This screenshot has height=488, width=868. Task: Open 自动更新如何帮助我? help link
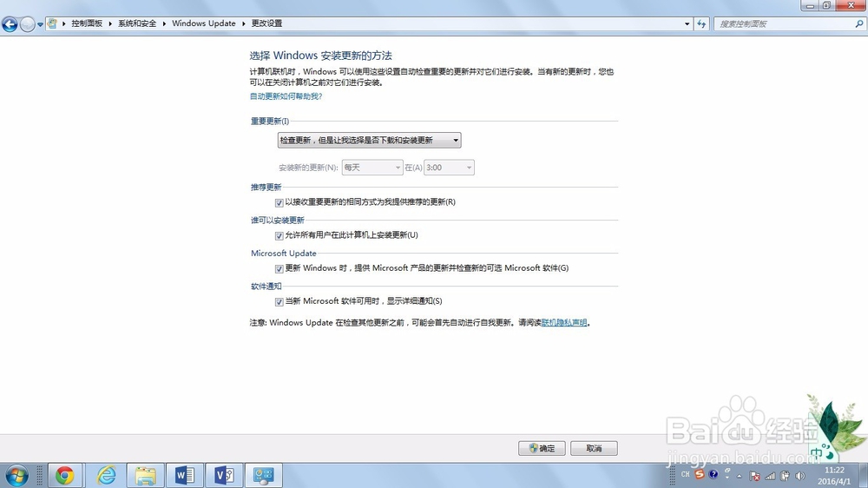(x=286, y=96)
